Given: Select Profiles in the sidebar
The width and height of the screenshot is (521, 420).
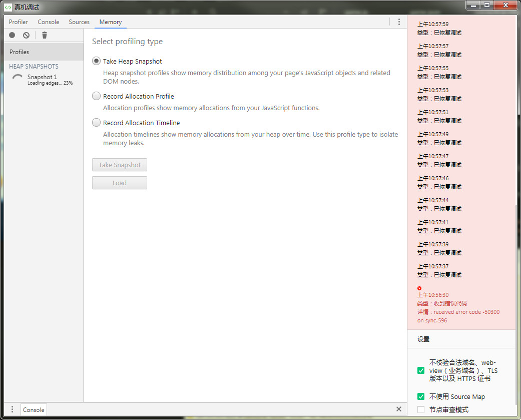Looking at the screenshot, I should coord(44,52).
